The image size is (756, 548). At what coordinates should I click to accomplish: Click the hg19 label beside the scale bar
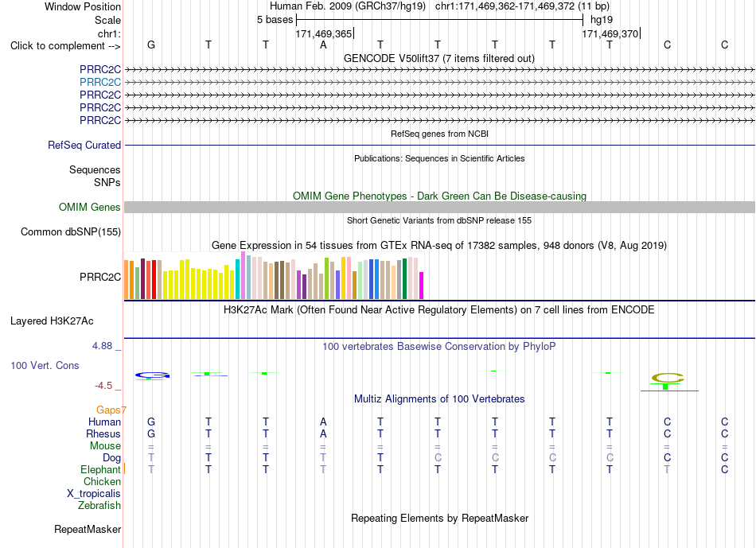602,20
